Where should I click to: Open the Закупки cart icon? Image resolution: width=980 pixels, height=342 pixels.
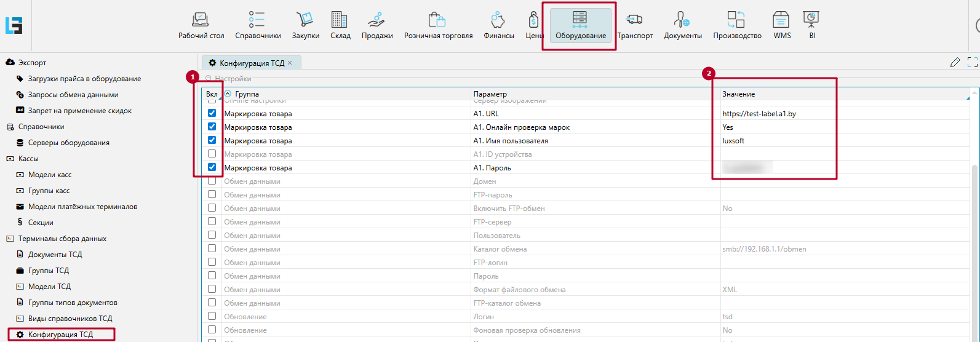(305, 20)
